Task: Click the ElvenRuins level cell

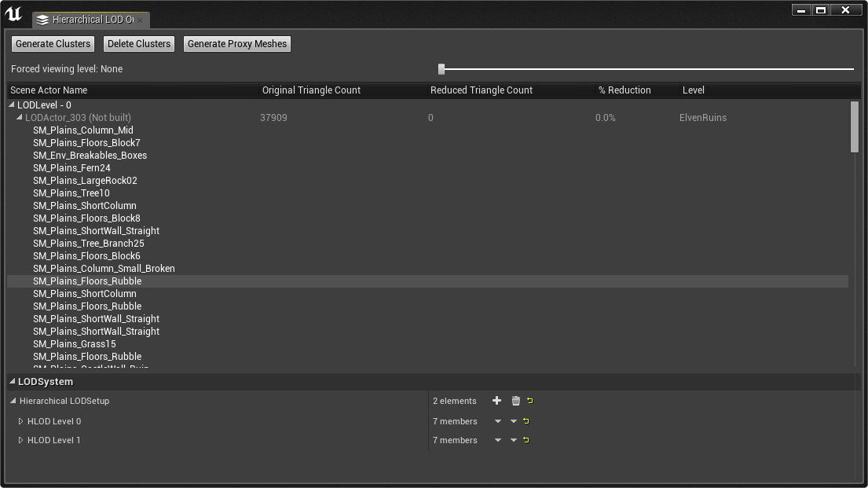Action: (702, 117)
